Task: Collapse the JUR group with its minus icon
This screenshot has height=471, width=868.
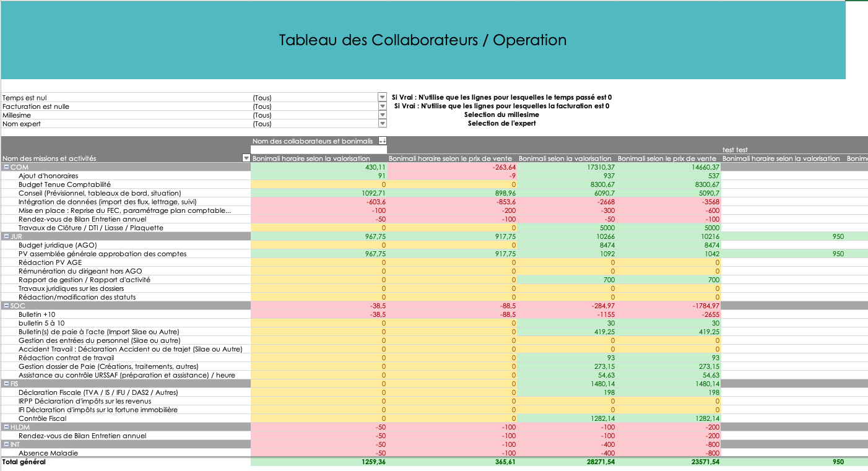Action: [x=6, y=236]
